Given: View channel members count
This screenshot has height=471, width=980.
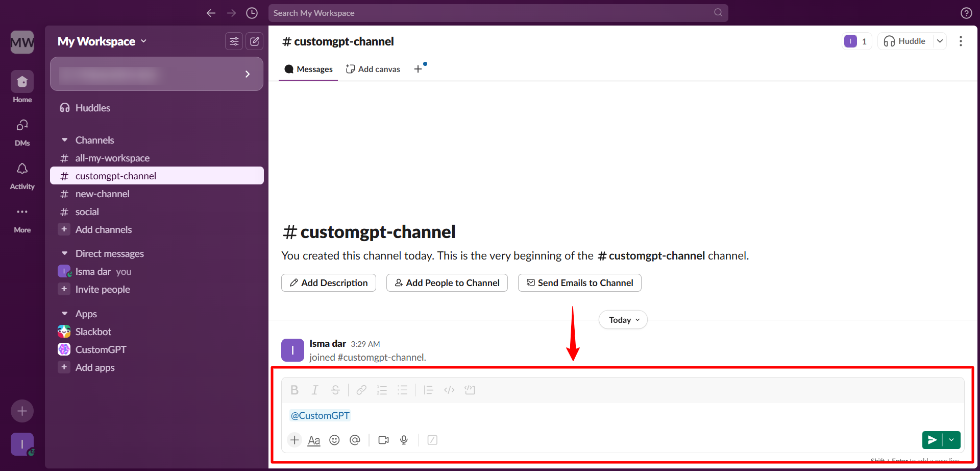Looking at the screenshot, I should 856,41.
